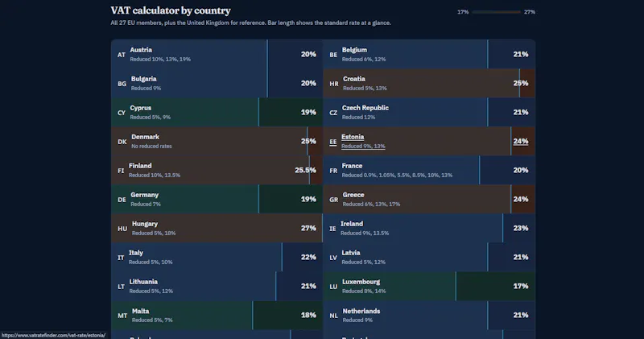Click Finland's 25.5% rate value
The width and height of the screenshot is (644, 339).
click(x=306, y=170)
